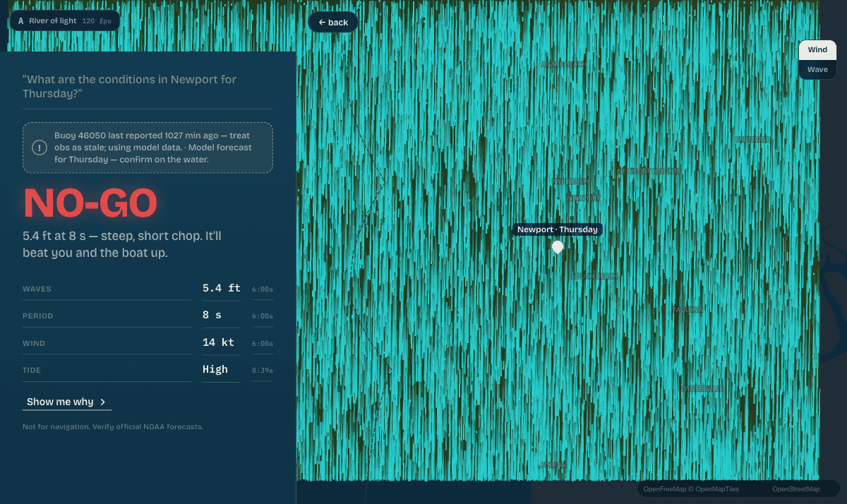Select the Wind layer toggle

coord(817,50)
